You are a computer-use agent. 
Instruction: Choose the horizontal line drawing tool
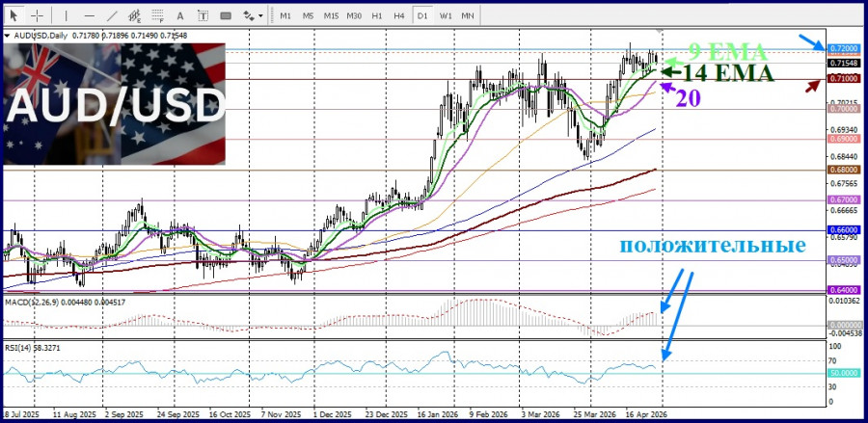point(89,15)
